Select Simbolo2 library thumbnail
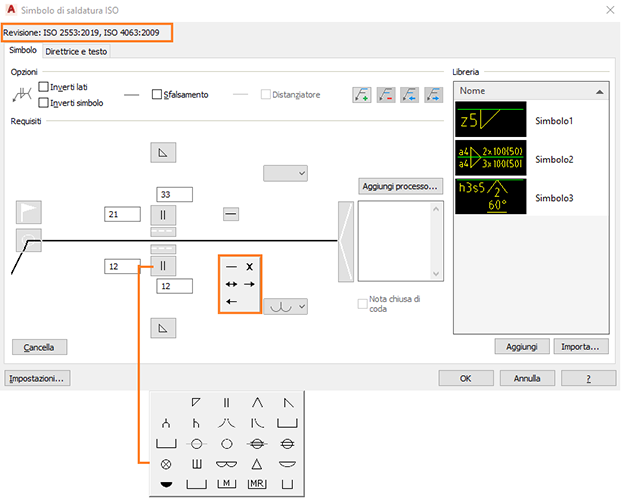Image resolution: width=624 pixels, height=498 pixels. point(491,158)
